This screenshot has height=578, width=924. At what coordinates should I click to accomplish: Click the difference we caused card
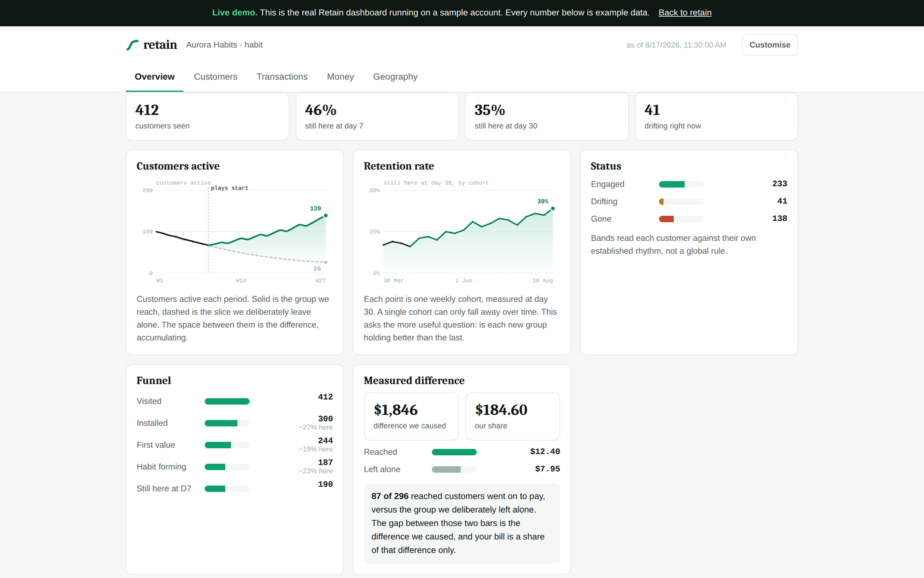click(411, 416)
